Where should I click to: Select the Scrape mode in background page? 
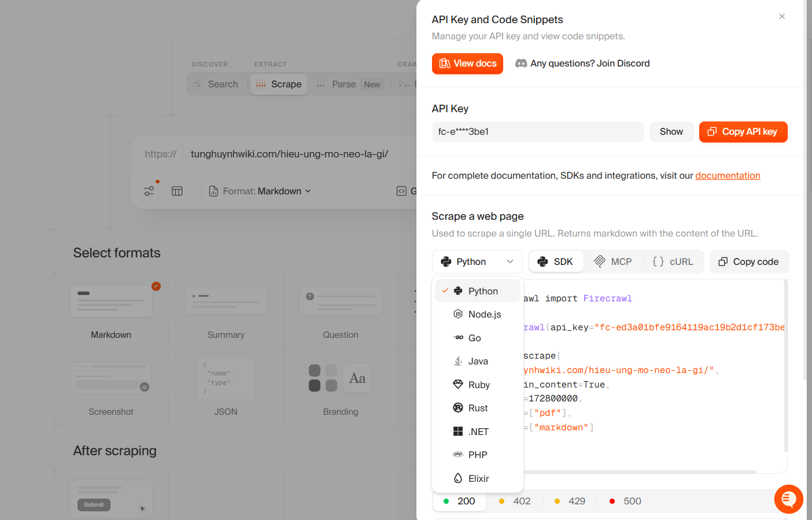[x=279, y=84]
